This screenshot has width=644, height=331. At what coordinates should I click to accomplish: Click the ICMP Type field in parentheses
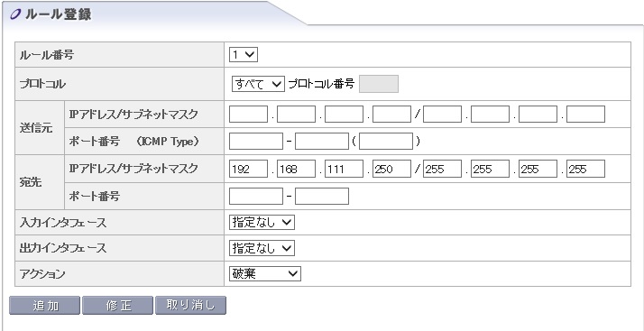(x=386, y=142)
